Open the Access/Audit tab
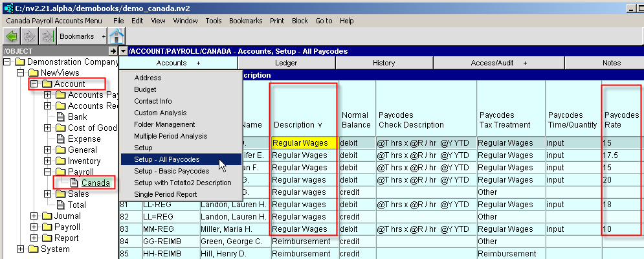644x259 pixels. click(498, 63)
